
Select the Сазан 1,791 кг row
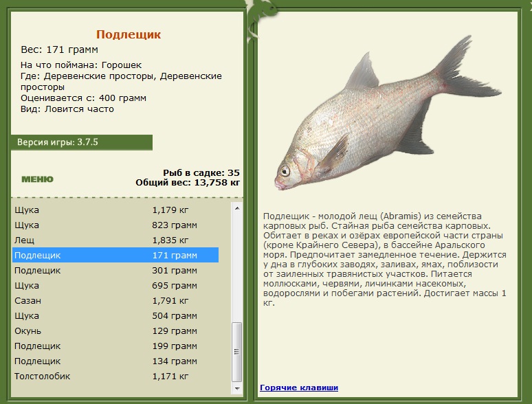[115, 300]
